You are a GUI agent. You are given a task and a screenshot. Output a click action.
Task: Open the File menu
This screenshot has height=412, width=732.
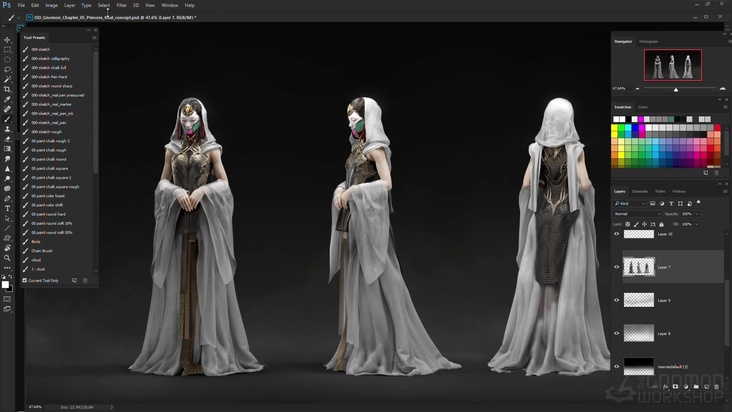21,5
